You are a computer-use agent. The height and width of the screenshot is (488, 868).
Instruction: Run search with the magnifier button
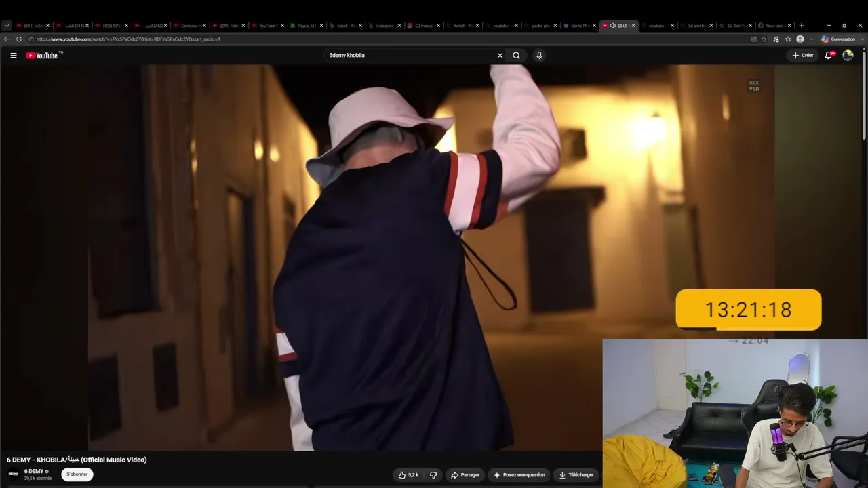point(516,56)
